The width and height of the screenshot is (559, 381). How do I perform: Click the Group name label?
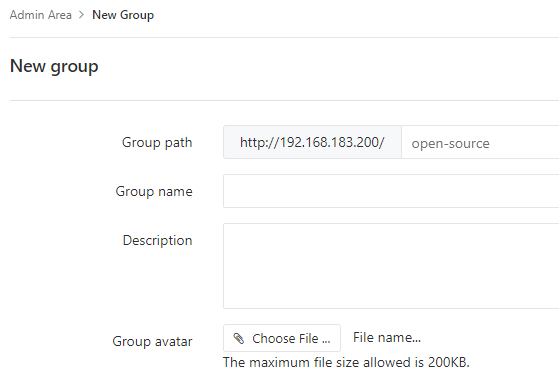tap(154, 191)
